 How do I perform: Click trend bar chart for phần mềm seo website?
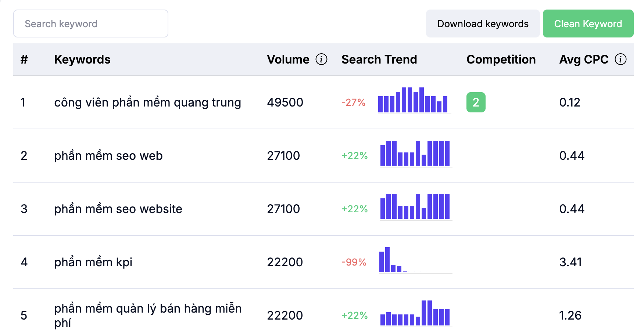coord(416,207)
